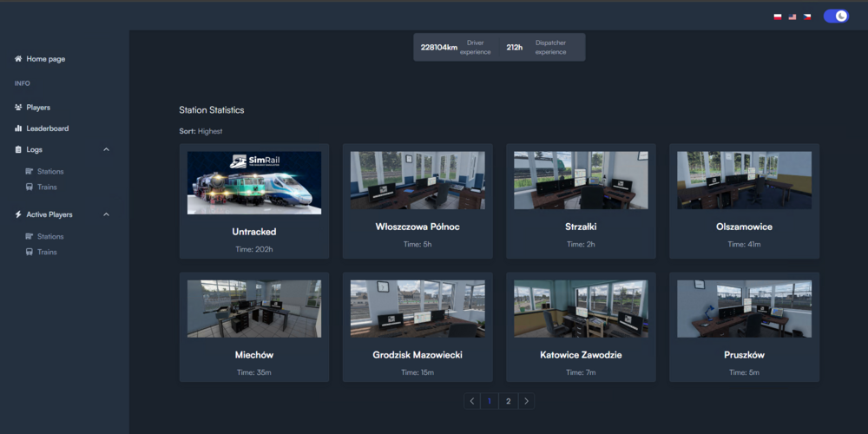Click the Leaderboard bar chart icon
The width and height of the screenshot is (868, 434).
[18, 128]
